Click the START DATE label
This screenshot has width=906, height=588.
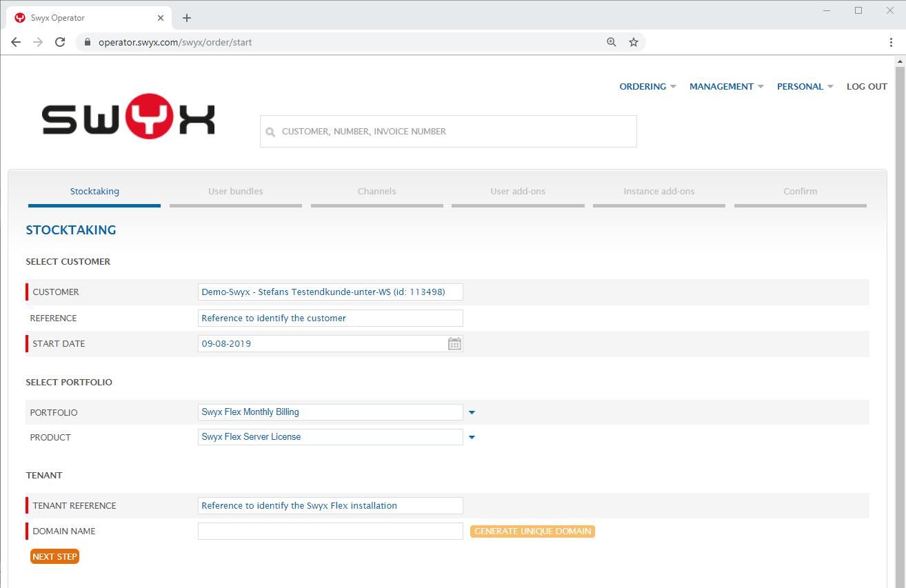click(x=59, y=344)
